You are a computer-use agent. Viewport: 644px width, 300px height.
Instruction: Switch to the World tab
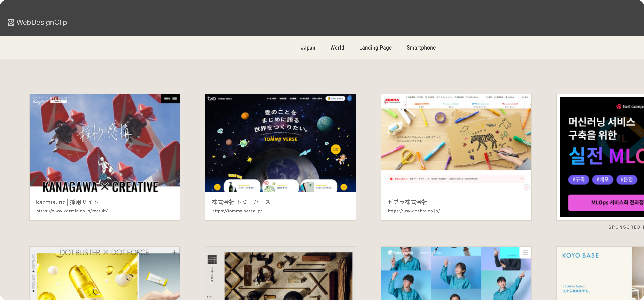click(337, 47)
